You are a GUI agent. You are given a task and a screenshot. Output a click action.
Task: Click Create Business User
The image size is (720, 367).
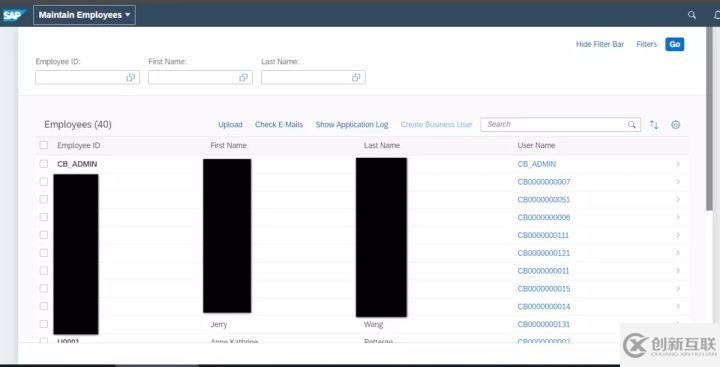[x=436, y=124]
